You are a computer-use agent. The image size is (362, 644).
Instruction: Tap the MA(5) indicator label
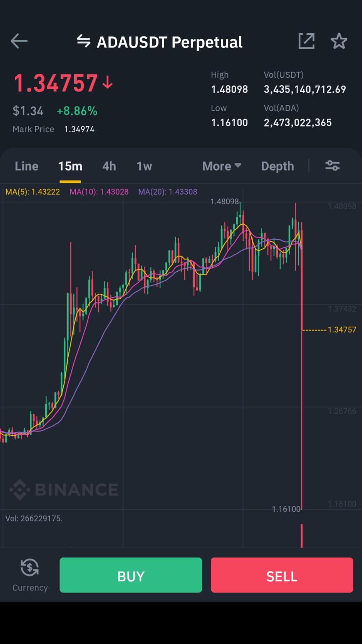click(33, 192)
